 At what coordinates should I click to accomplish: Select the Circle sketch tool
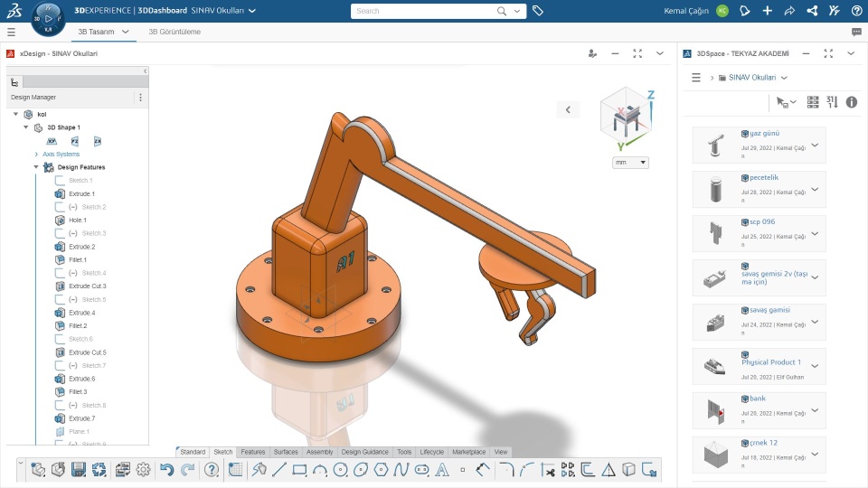(341, 470)
